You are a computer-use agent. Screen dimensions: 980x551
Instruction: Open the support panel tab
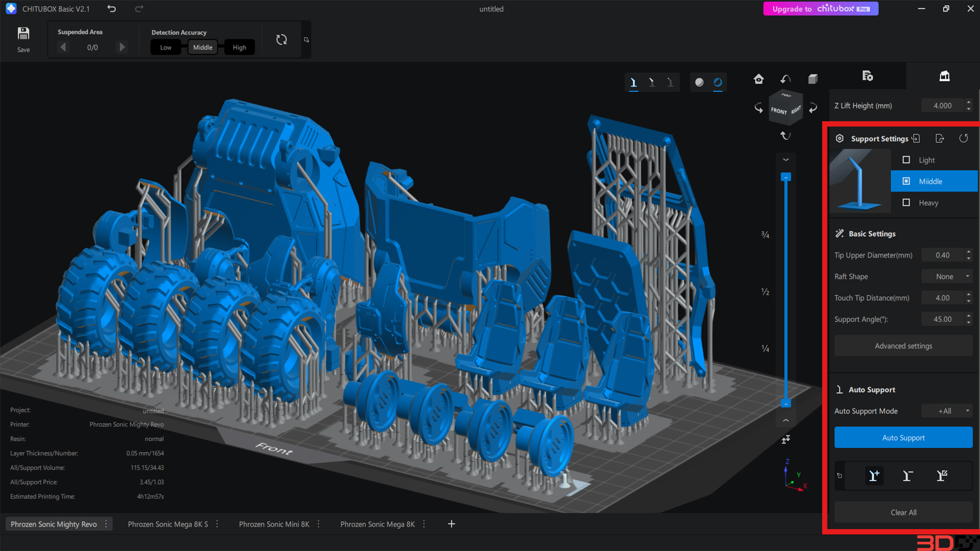tap(945, 76)
